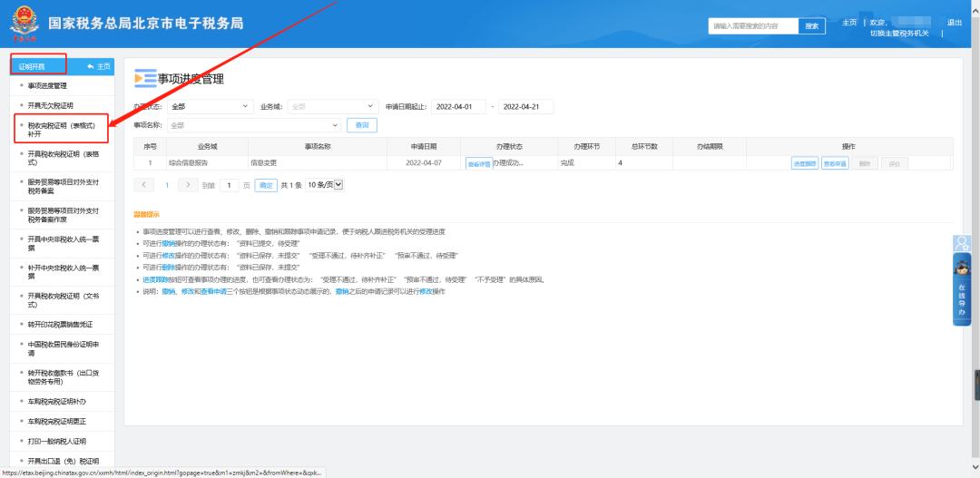Click the blue 进度跟踪 text in tips
This screenshot has width=980, height=478.
(154, 280)
